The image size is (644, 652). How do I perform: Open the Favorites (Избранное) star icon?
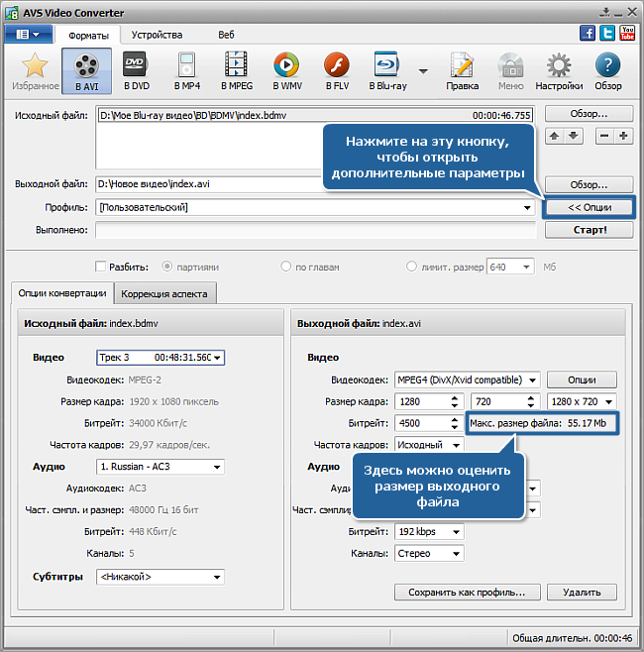35,70
